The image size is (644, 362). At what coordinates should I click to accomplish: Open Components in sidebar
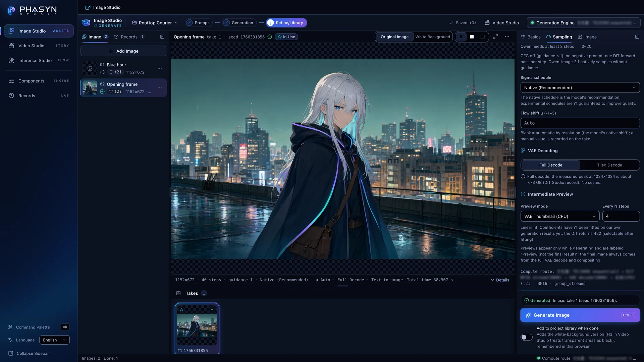pyautogui.click(x=39, y=81)
